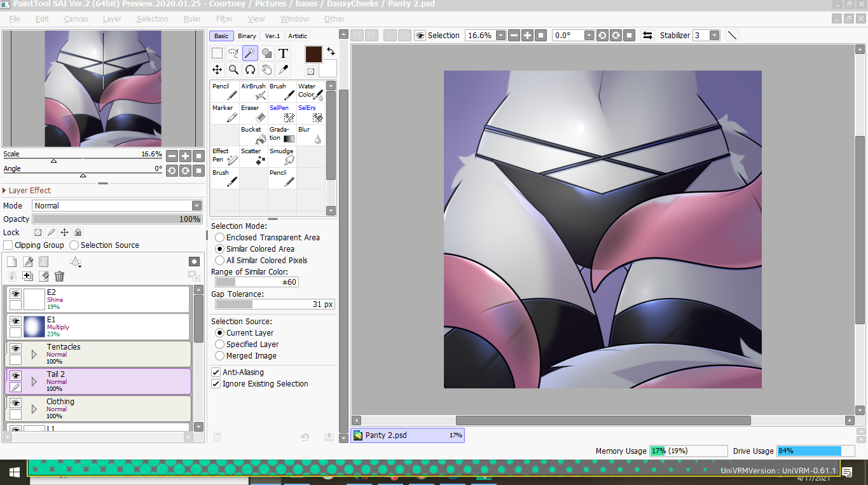Screen dimensions: 868x485
Task: Hide the E1 layer
Action: (15, 321)
